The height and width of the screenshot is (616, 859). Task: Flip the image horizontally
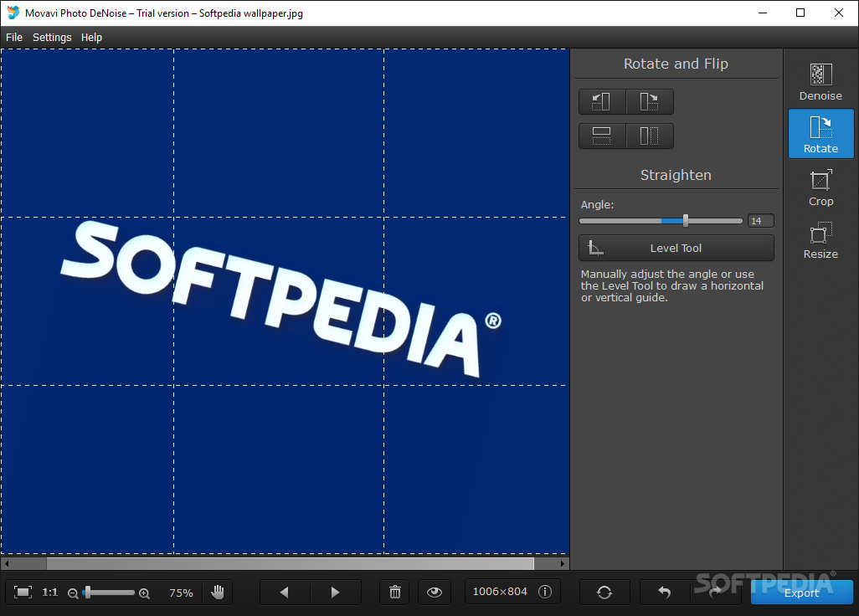pyautogui.click(x=650, y=136)
